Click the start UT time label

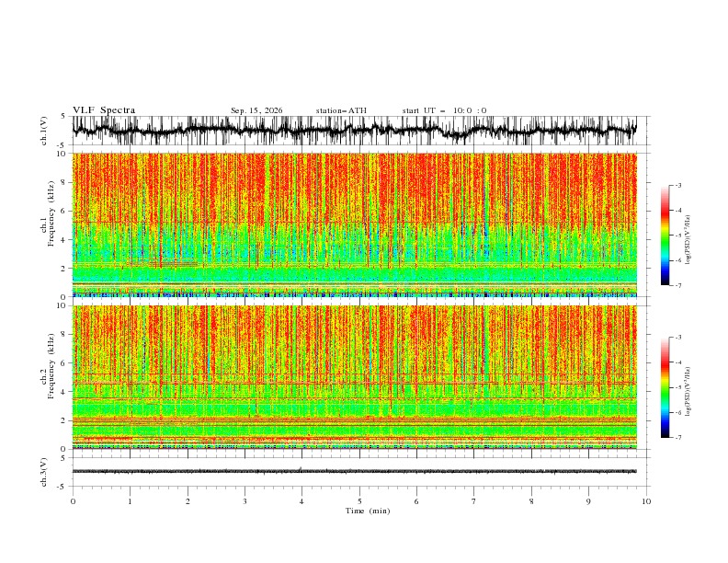444,110
